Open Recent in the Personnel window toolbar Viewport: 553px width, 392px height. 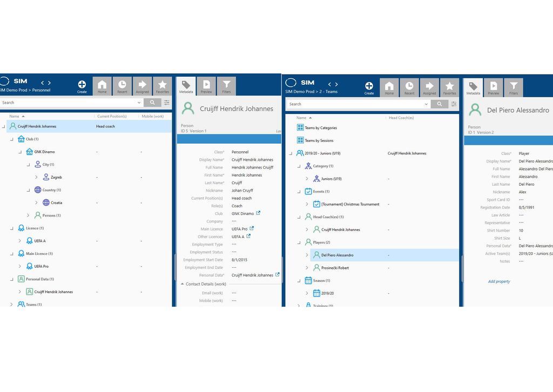point(122,86)
